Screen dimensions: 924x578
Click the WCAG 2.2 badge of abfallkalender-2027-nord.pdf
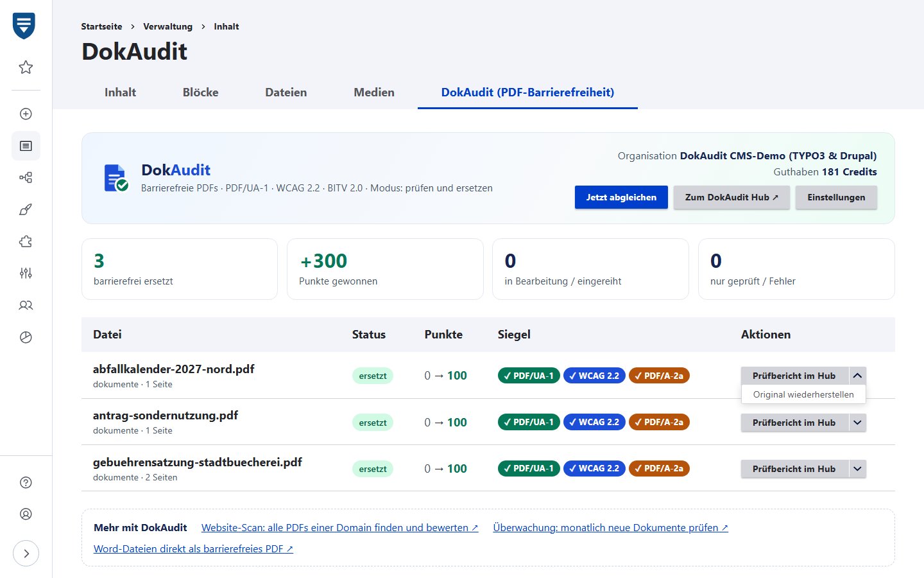point(594,376)
